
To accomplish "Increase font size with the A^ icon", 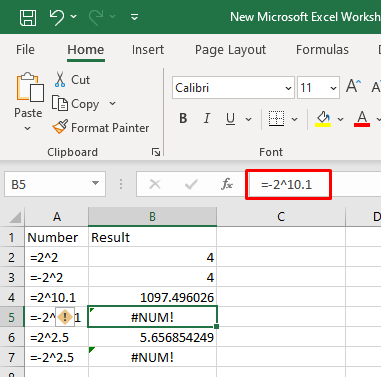I will [x=353, y=86].
